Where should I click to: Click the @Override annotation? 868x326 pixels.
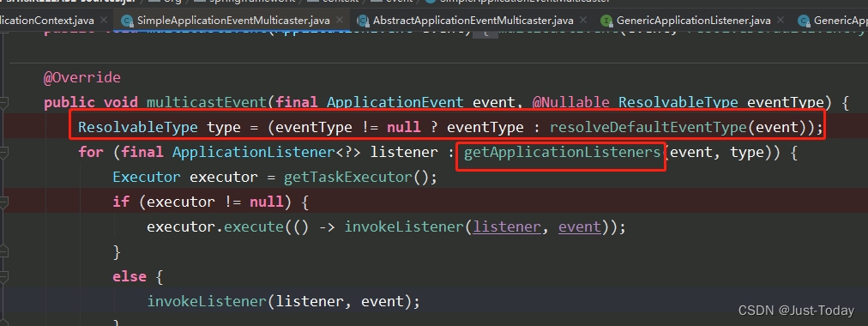82,77
